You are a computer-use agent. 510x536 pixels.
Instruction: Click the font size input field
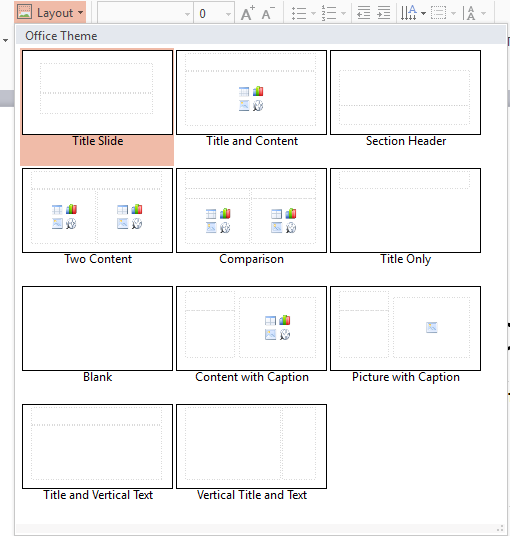click(x=209, y=14)
